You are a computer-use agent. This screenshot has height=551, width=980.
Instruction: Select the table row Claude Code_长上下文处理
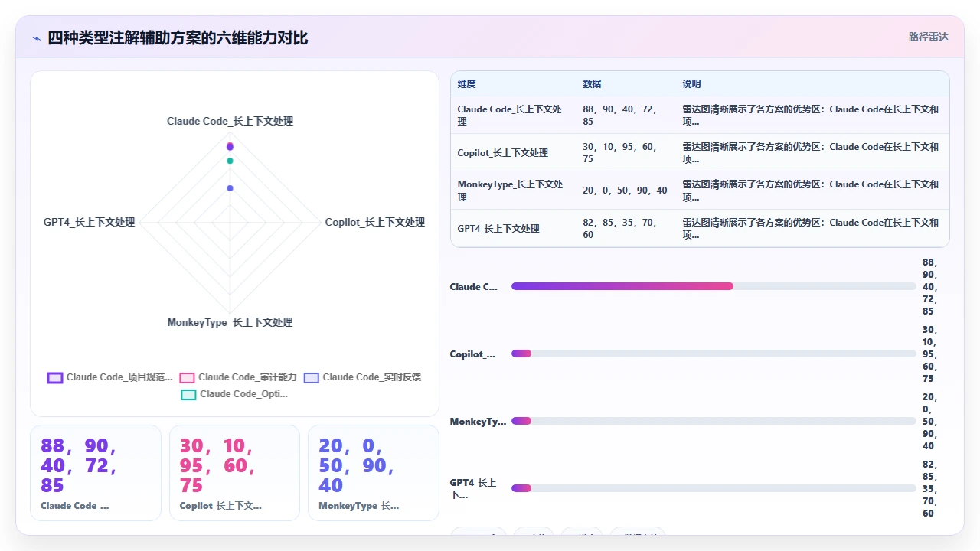(700, 116)
